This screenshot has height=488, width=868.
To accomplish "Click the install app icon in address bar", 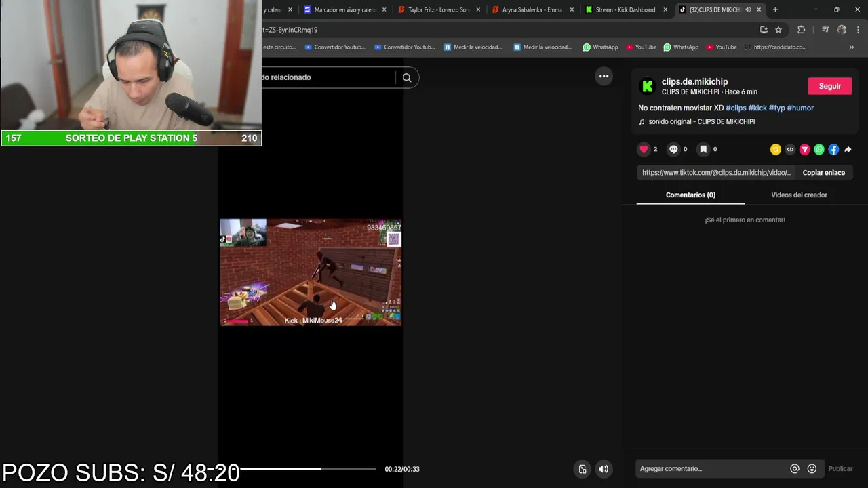I will [x=764, y=30].
